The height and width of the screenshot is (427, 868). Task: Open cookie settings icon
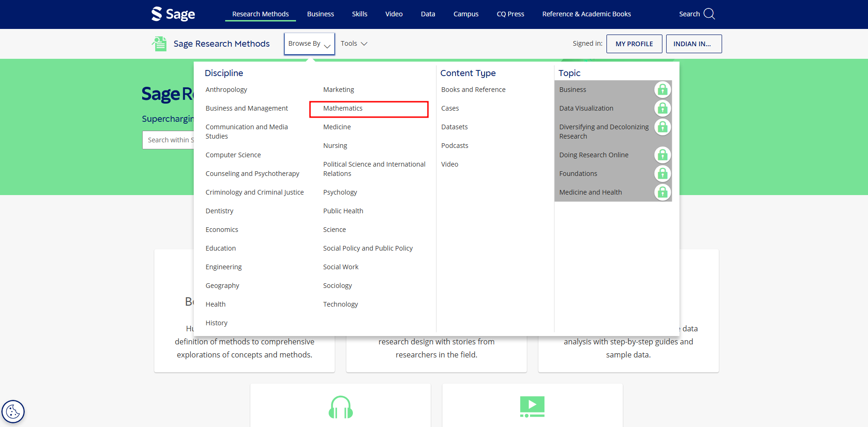tap(13, 412)
